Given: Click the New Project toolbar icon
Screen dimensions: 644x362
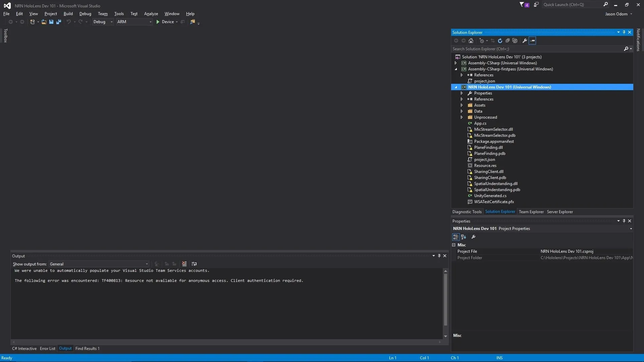Looking at the screenshot, I should [x=32, y=22].
